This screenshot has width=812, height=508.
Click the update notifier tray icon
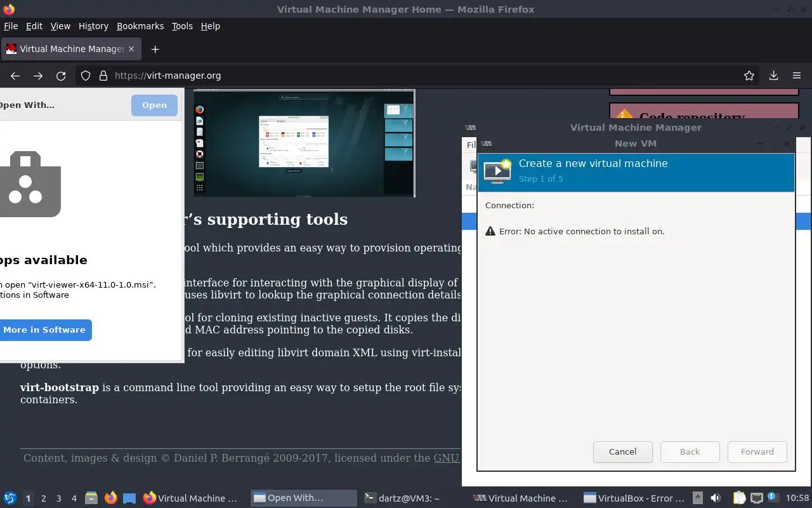click(773, 498)
